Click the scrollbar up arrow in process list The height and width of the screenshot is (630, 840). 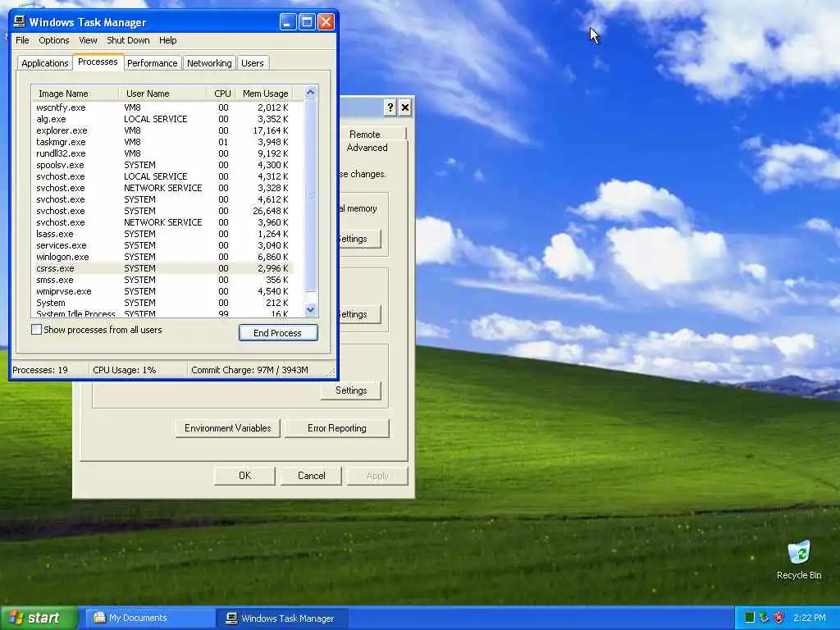click(x=310, y=92)
